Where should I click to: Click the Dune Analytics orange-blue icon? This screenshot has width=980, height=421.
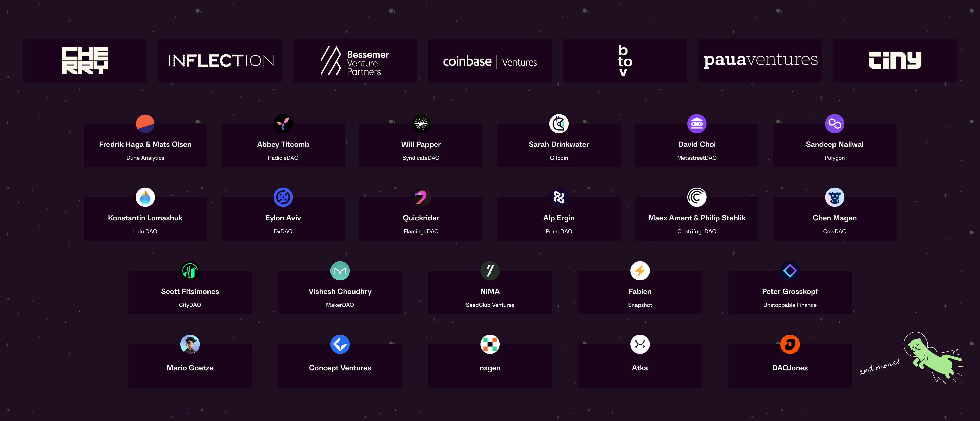(145, 123)
